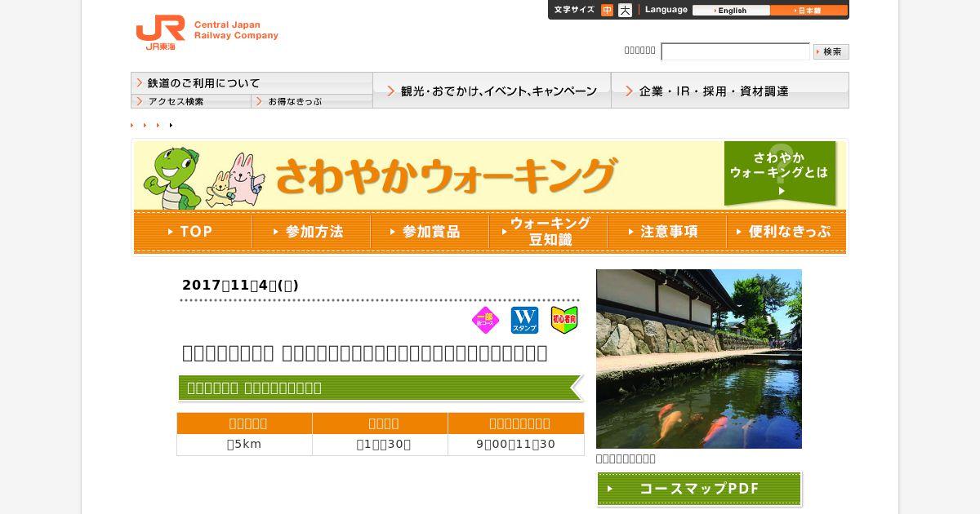This screenshot has width=980, height=514.
Task: Open 観光・おでかけ、イベント、キャンペーン menu
Action: point(492,91)
